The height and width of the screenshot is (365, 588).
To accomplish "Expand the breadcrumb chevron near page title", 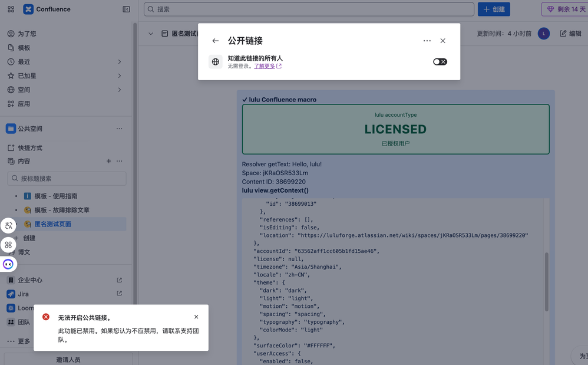I will coord(151,34).
